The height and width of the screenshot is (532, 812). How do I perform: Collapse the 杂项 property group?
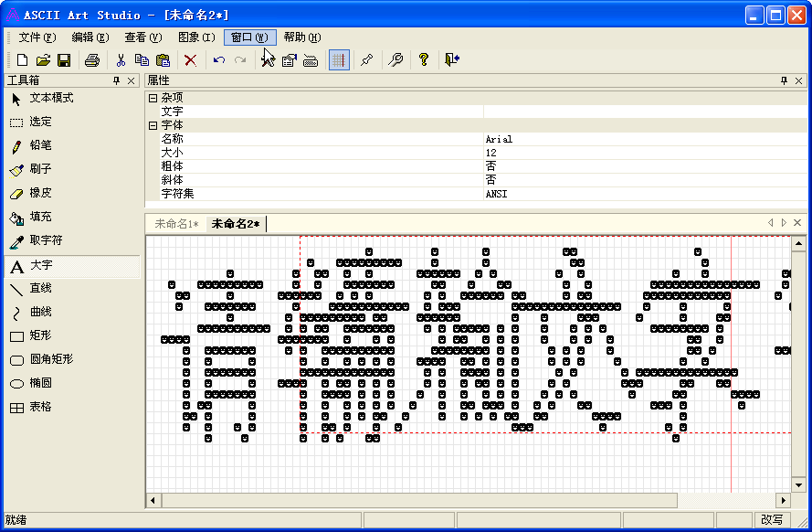coord(153,98)
